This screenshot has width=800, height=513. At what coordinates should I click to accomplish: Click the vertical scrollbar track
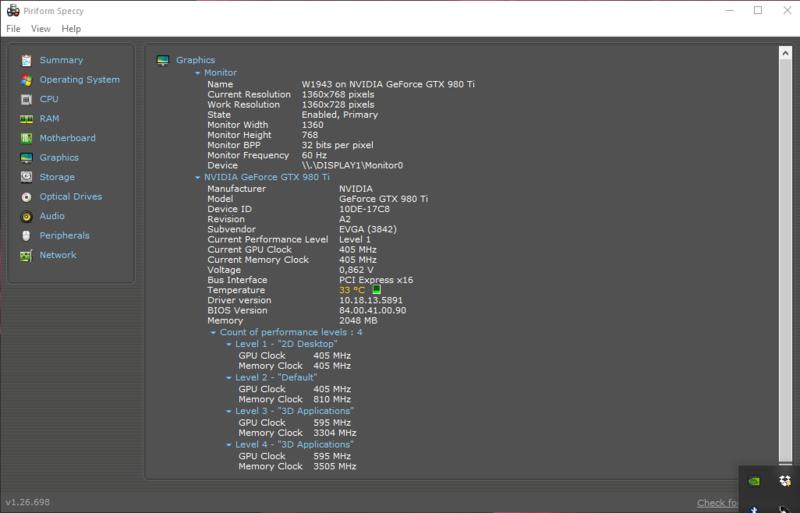pos(785,260)
